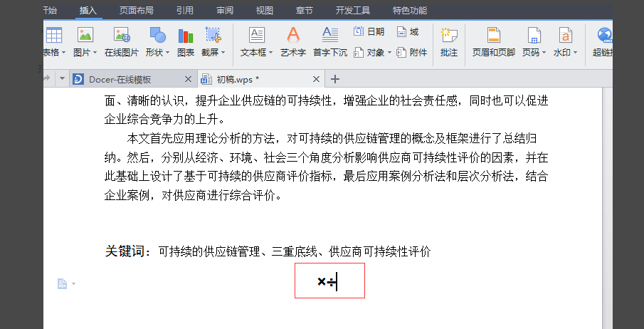Open the 文本框 text box dropdown

[270, 53]
